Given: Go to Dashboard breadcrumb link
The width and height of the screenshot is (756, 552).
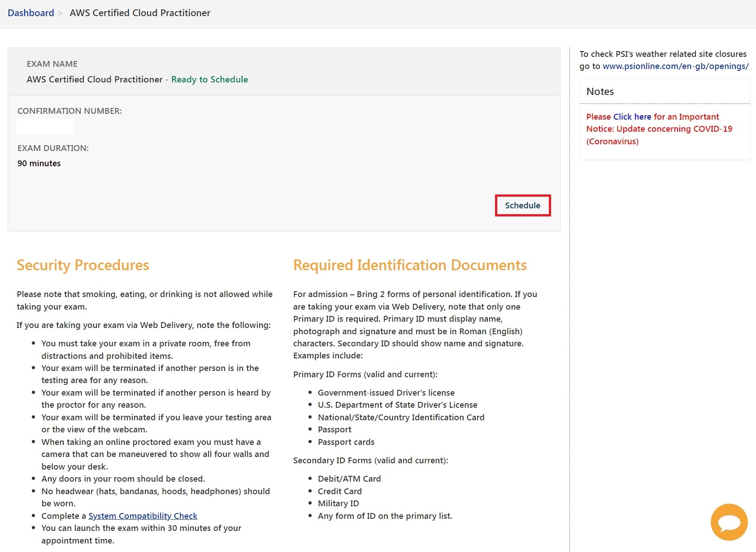Looking at the screenshot, I should pos(31,13).
